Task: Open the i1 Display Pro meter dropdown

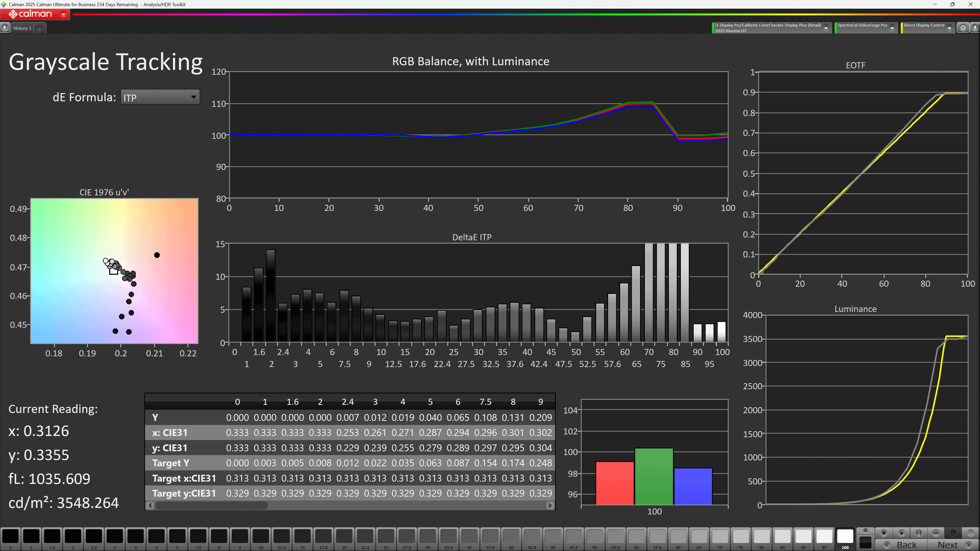Action: point(826,28)
